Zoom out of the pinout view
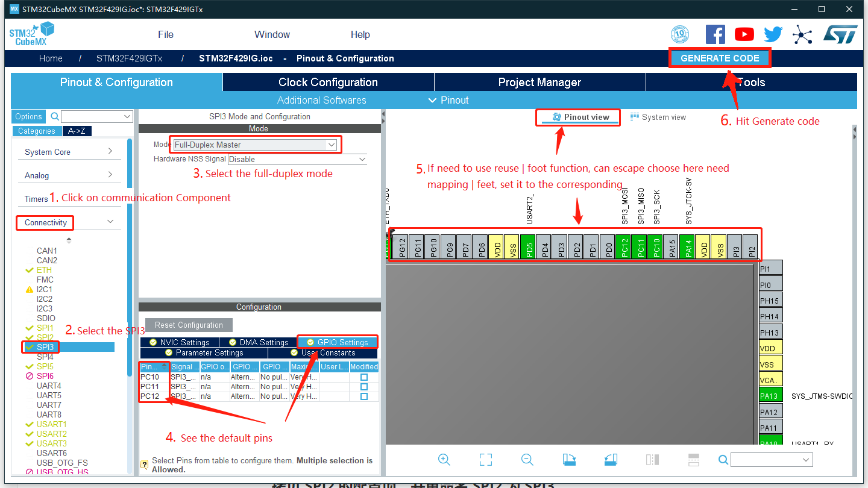The height and width of the screenshot is (488, 868). 527,460
